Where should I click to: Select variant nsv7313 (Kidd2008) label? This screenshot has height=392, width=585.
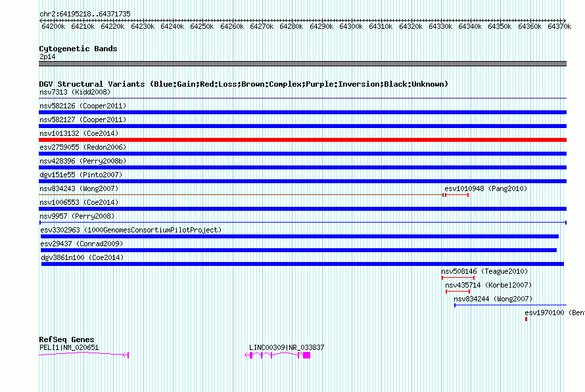pyautogui.click(x=75, y=92)
